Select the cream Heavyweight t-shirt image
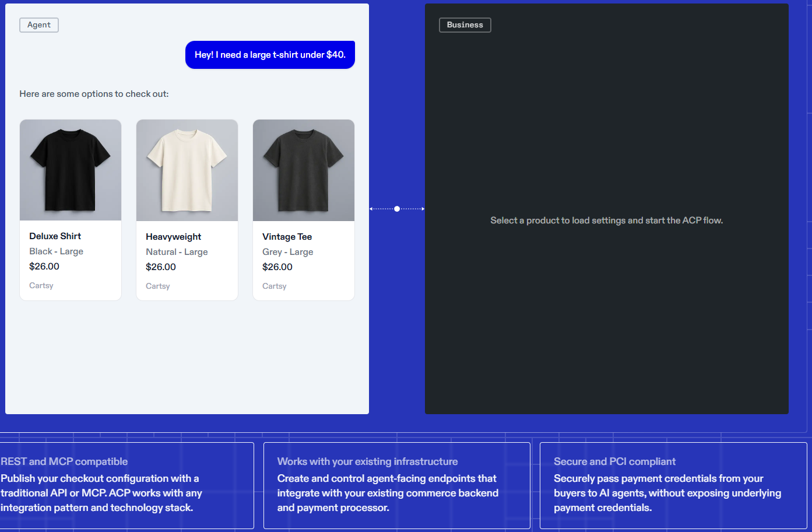 (x=187, y=170)
